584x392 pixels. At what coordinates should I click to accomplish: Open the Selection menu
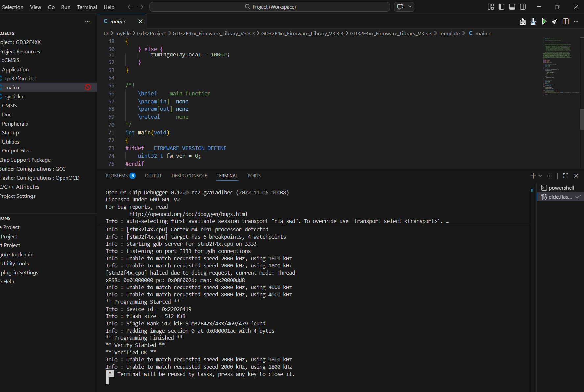coord(12,7)
